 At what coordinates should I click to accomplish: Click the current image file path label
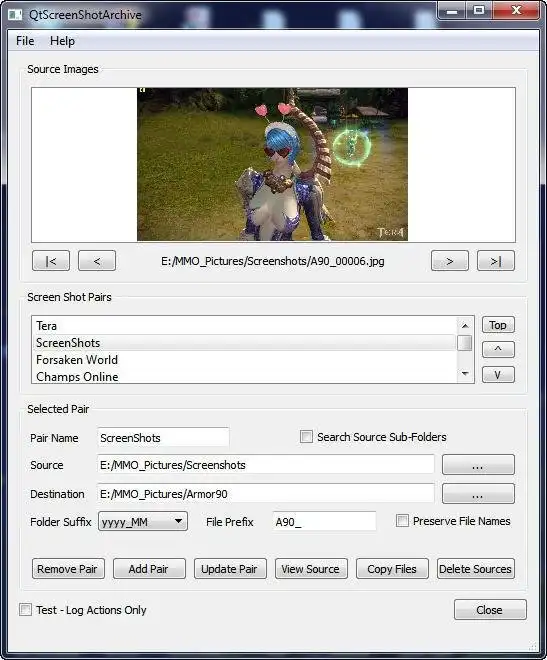click(x=273, y=261)
